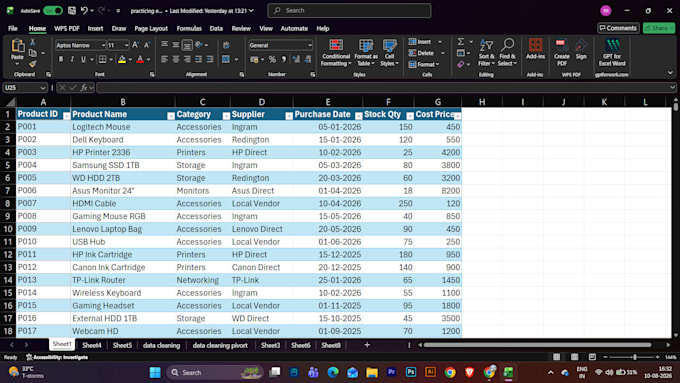Open Conditional Formatting
The image size is (680, 383).
336,52
